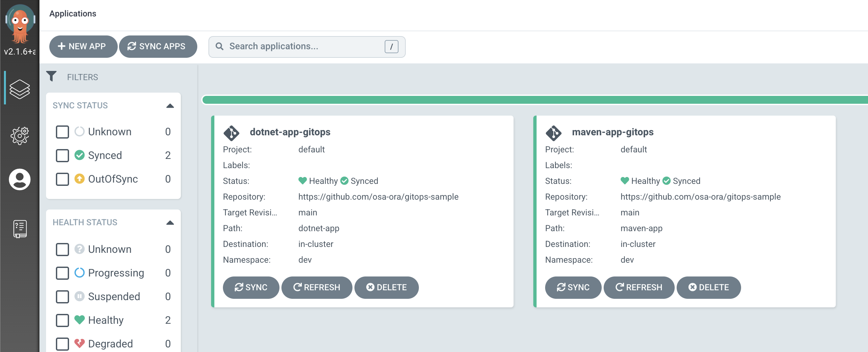Check the Healthy filter checkbox

(62, 320)
